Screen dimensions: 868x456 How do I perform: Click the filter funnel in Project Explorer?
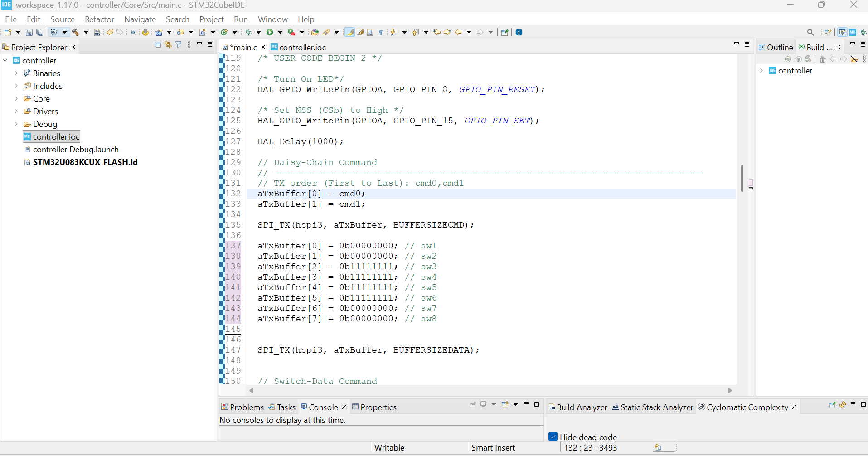click(179, 44)
